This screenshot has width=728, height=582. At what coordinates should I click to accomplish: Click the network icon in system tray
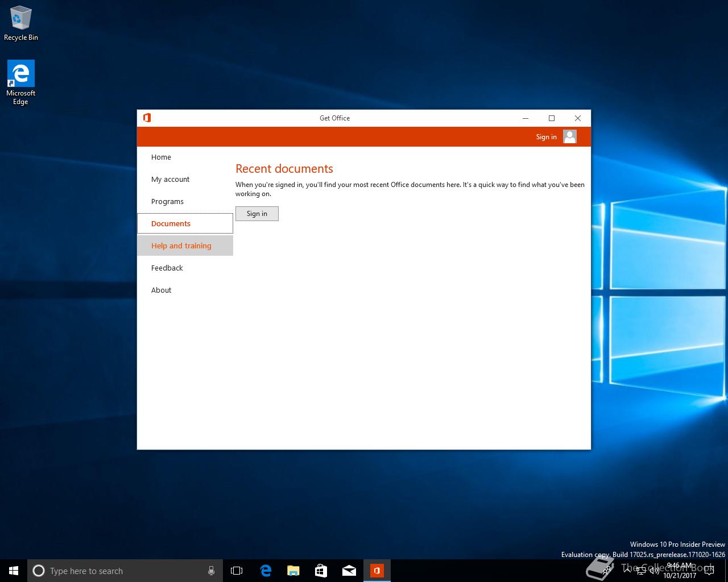640,571
